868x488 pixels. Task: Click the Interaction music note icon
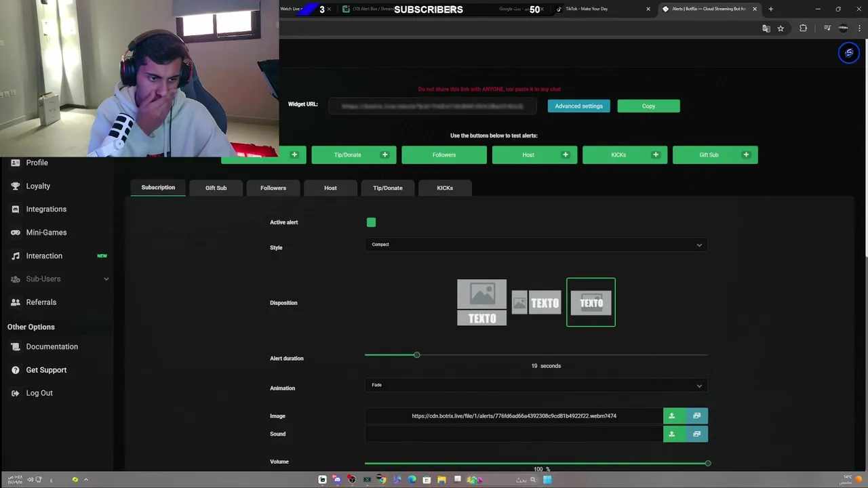coord(16,256)
